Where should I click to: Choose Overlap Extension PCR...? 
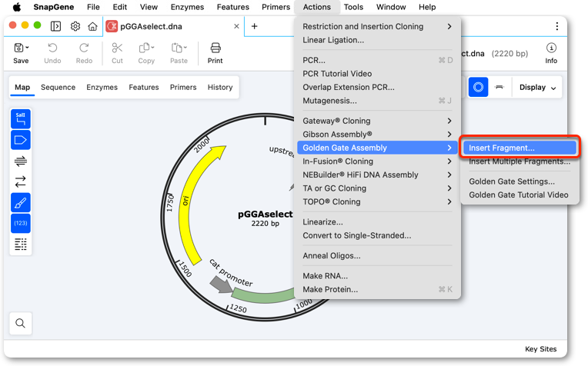click(x=377, y=88)
